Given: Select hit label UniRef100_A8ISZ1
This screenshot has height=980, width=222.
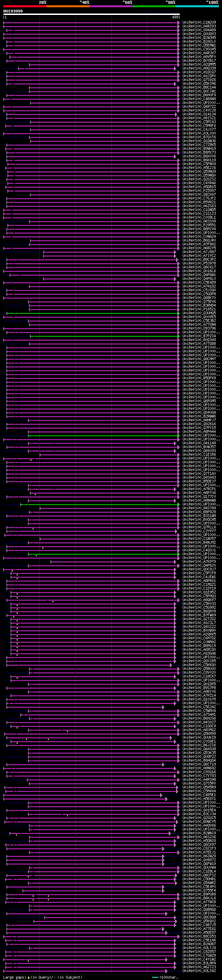Looking at the screenshot, I should click(199, 118).
